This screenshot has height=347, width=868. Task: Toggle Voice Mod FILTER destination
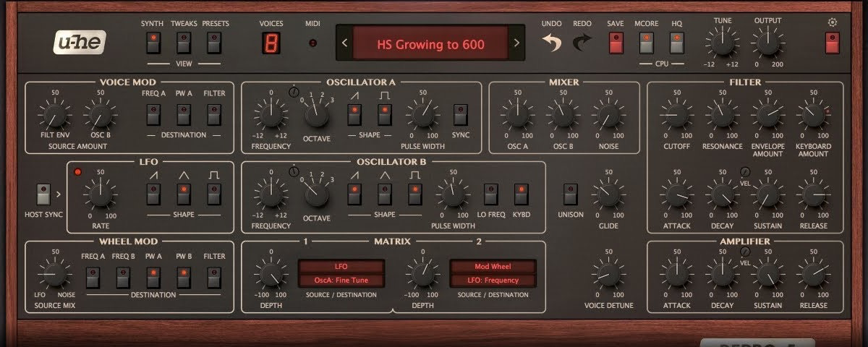[213, 114]
